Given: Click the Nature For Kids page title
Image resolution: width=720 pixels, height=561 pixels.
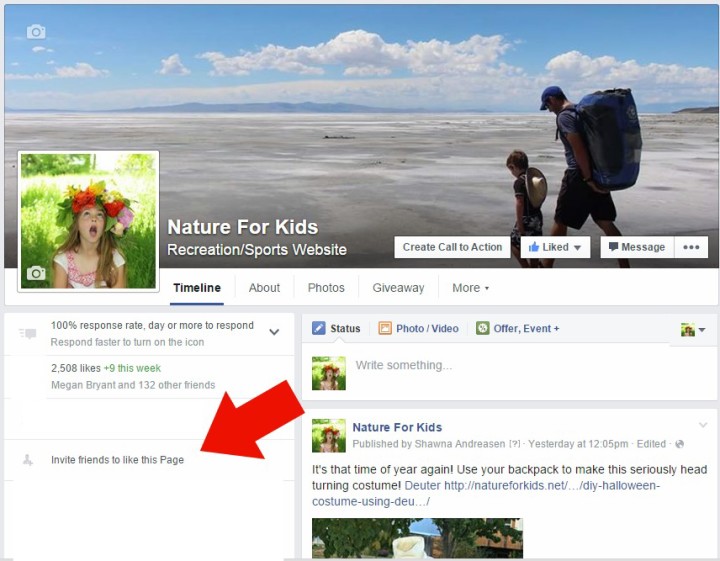Looking at the screenshot, I should [242, 227].
